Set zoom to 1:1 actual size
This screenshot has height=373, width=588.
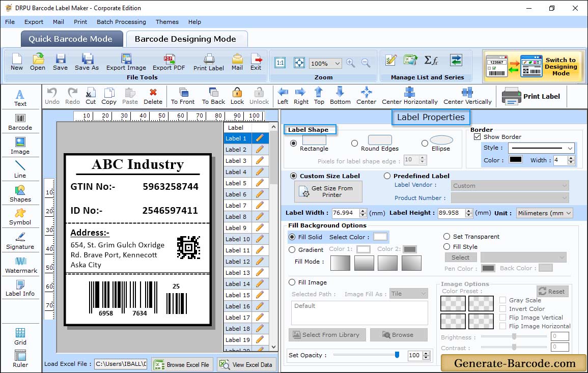click(x=280, y=63)
